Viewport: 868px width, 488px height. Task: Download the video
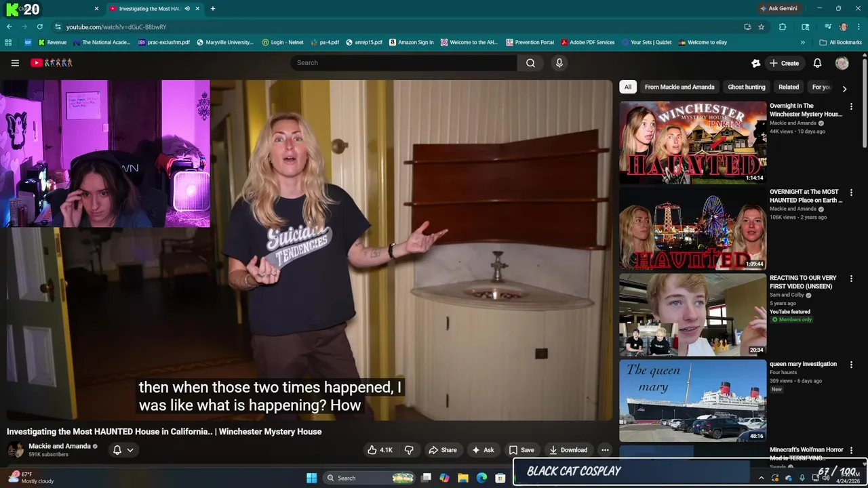pyautogui.click(x=568, y=450)
